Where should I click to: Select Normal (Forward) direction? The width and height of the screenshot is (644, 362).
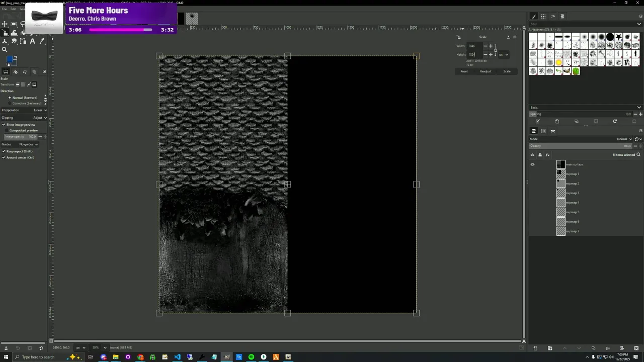[x=23, y=98]
